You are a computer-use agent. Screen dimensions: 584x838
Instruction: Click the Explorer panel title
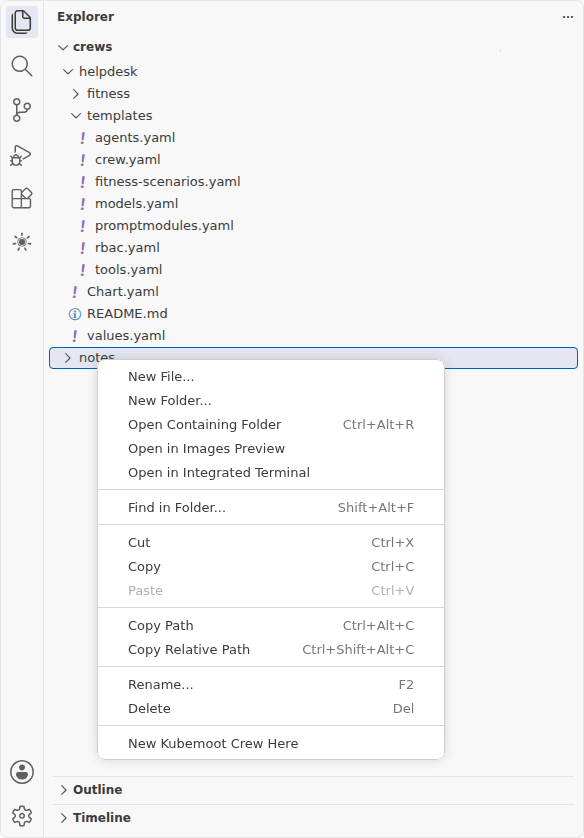point(85,17)
